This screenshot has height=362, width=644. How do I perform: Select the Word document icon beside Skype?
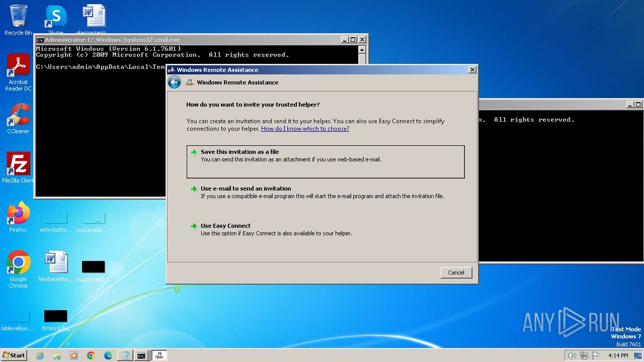(94, 19)
